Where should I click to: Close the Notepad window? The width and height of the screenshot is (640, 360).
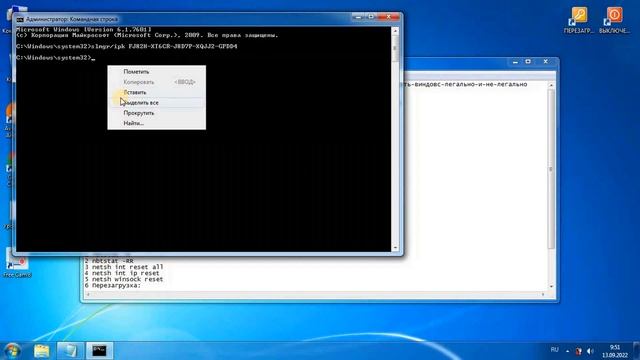click(546, 62)
